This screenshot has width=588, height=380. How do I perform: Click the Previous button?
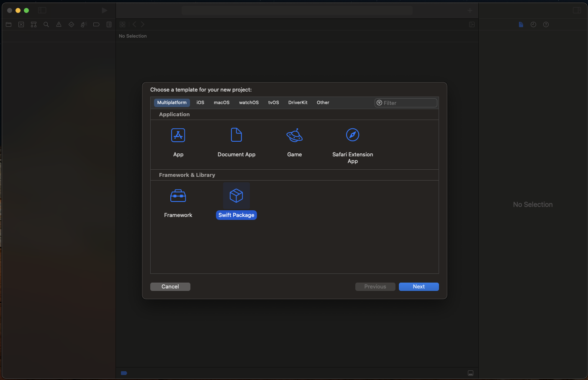tap(375, 287)
